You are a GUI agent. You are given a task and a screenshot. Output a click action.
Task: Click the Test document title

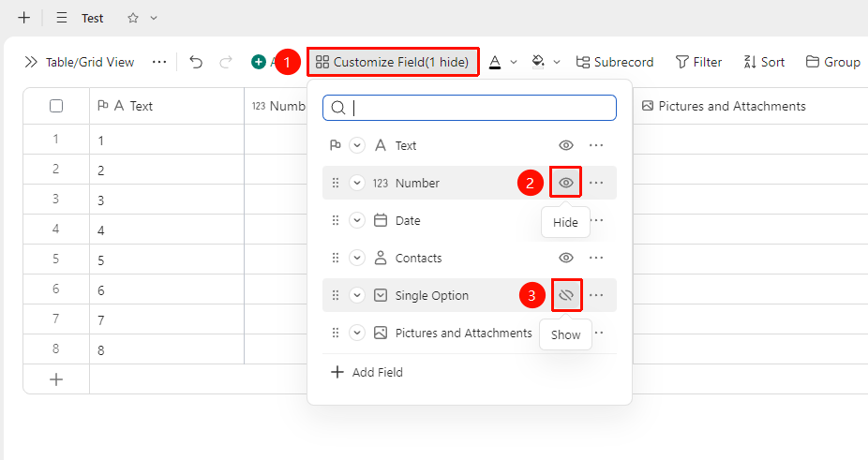point(93,18)
